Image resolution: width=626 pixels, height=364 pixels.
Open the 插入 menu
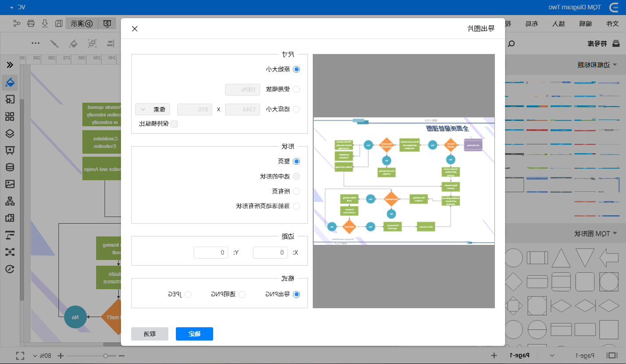[x=558, y=23]
